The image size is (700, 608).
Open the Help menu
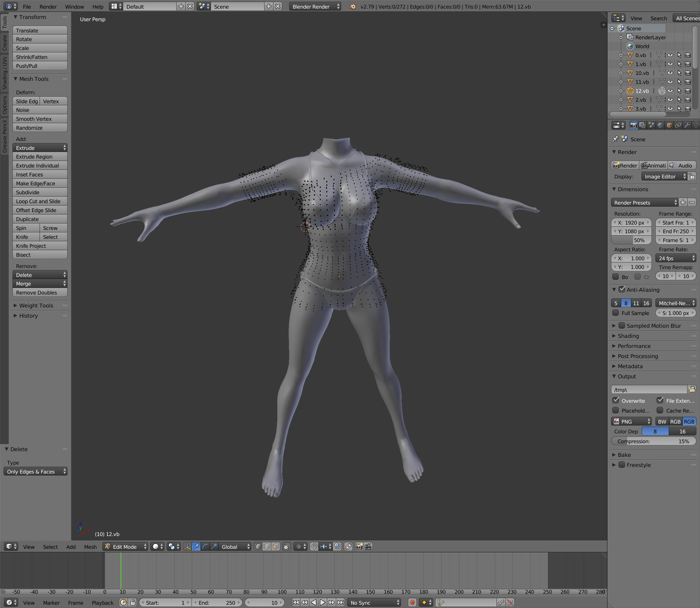pyautogui.click(x=97, y=7)
